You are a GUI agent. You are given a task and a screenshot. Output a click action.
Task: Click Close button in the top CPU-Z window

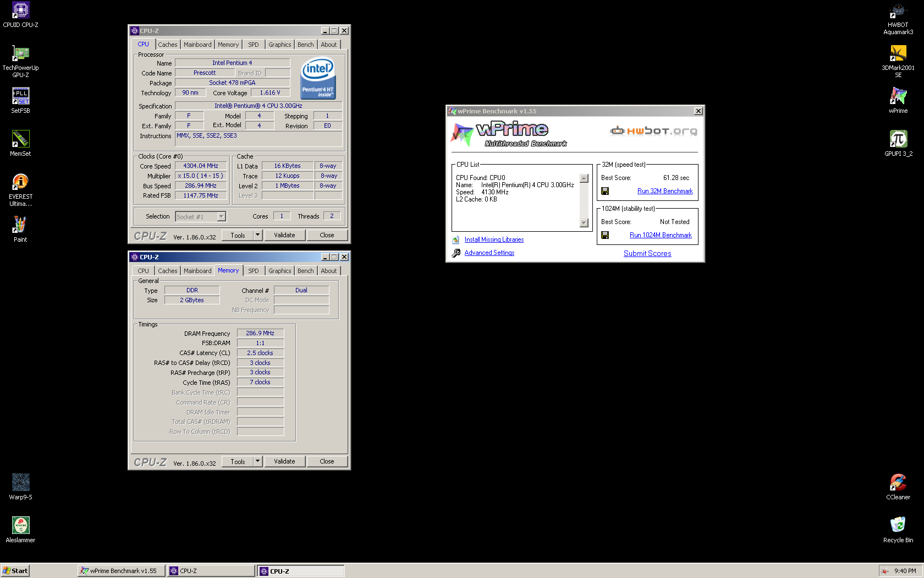point(327,235)
